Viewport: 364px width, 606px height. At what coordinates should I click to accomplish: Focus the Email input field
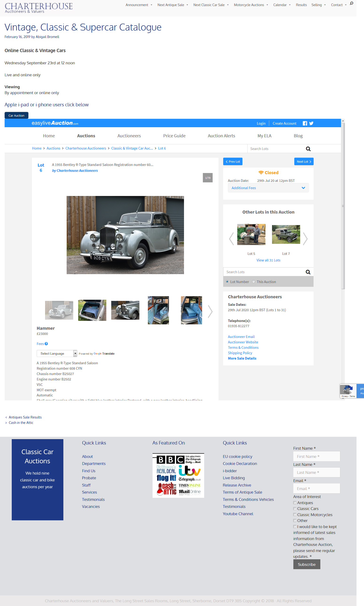(316, 488)
